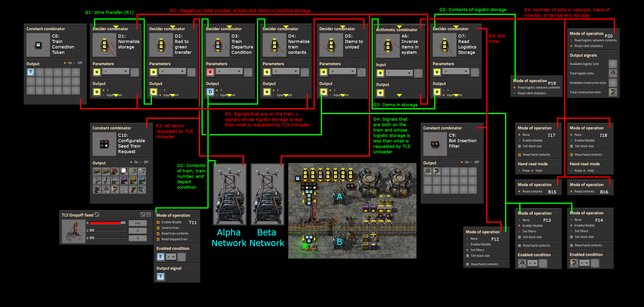The height and width of the screenshot is (307, 644).
Task: Expand the comparator dropdown in the Enabled condition next to E
Action: [x=171, y=257]
